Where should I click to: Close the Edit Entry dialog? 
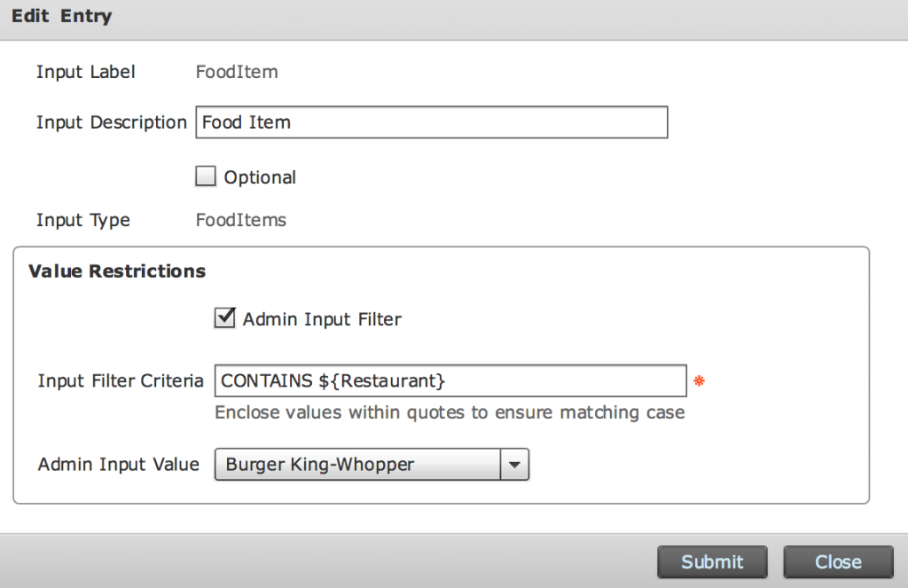click(x=837, y=561)
